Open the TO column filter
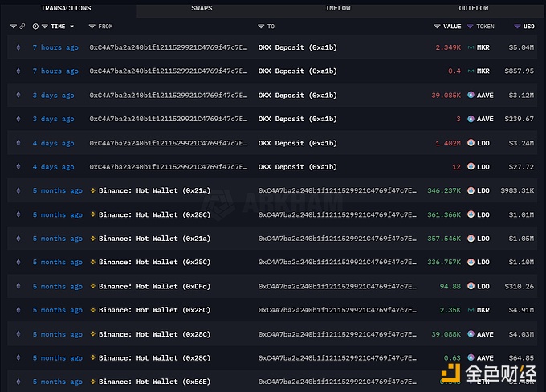Image resolution: width=546 pixels, height=392 pixels. [262, 27]
